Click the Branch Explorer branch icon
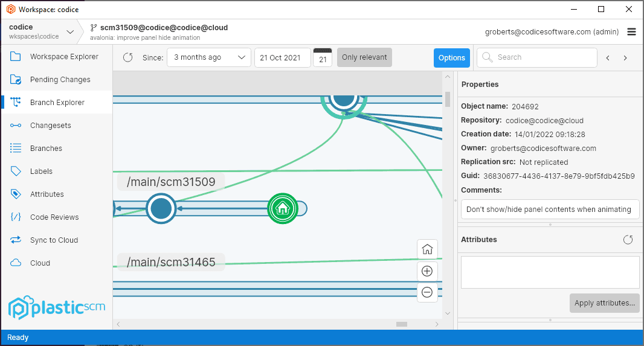The image size is (644, 346). [x=16, y=102]
